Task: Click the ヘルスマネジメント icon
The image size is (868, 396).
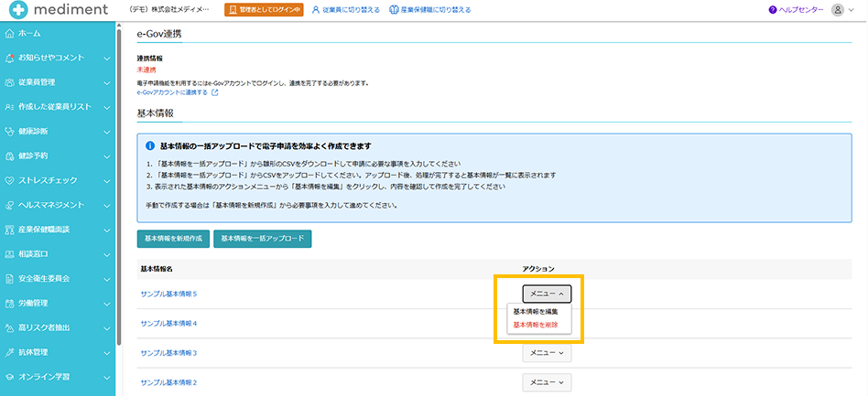Action: (x=9, y=205)
